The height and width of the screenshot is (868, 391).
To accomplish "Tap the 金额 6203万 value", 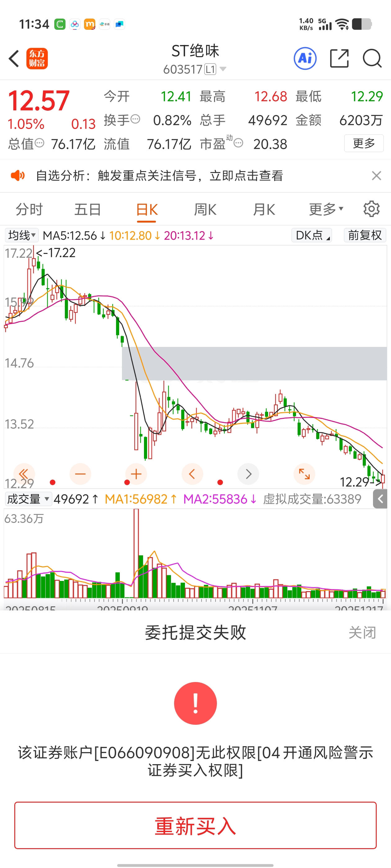I will click(x=361, y=120).
